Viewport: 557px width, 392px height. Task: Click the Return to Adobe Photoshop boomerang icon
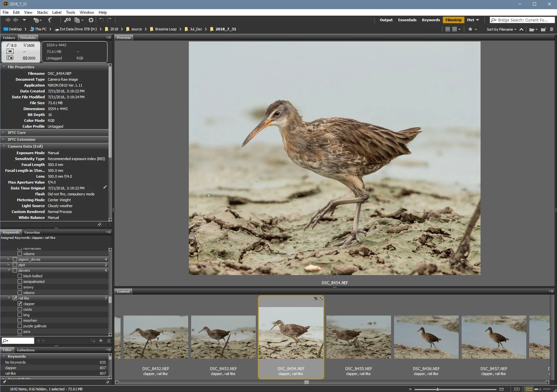[50, 20]
